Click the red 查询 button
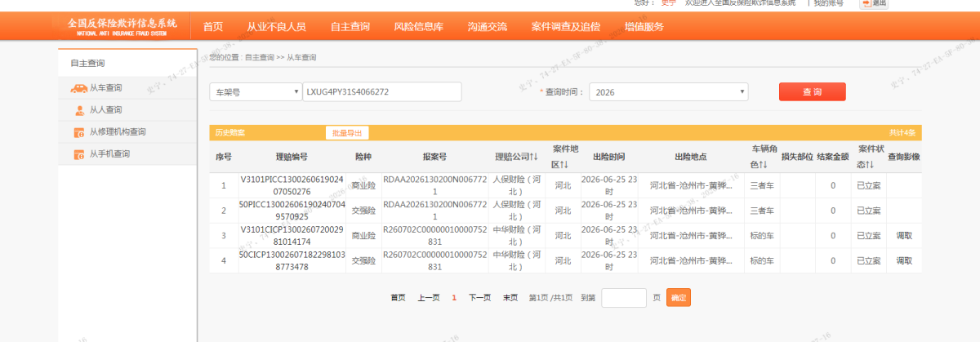This screenshot has width=980, height=342. 813,91
